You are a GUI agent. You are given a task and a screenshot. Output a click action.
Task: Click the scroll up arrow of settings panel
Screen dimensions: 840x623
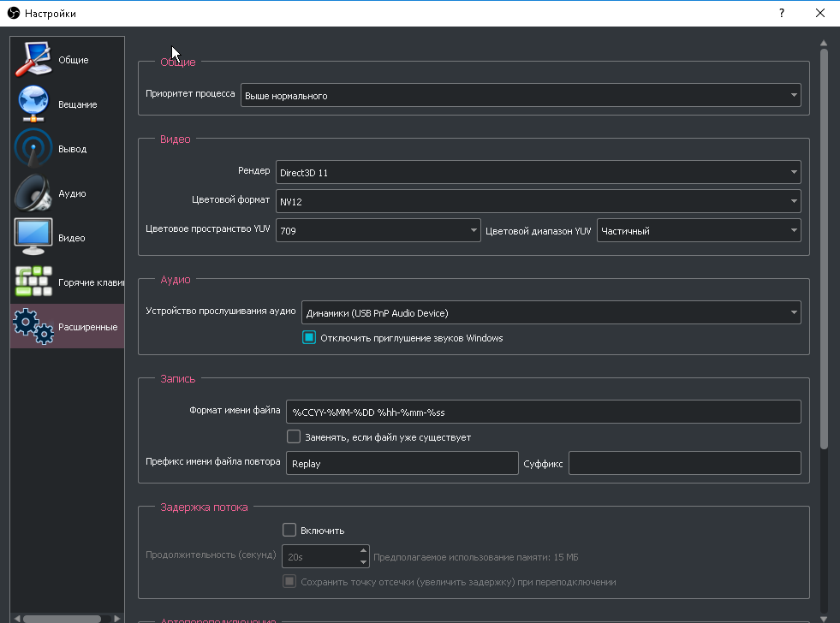824,43
